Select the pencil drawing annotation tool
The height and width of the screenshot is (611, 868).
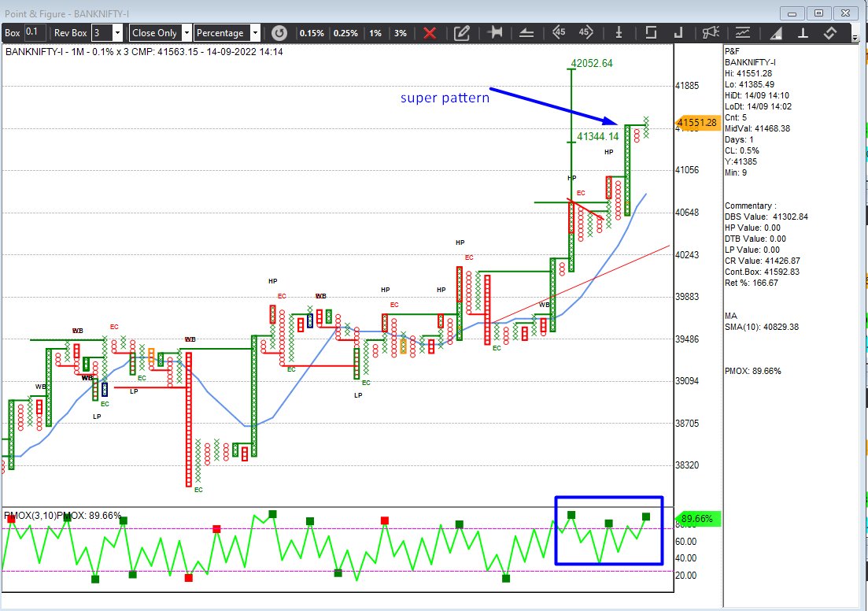tap(461, 33)
